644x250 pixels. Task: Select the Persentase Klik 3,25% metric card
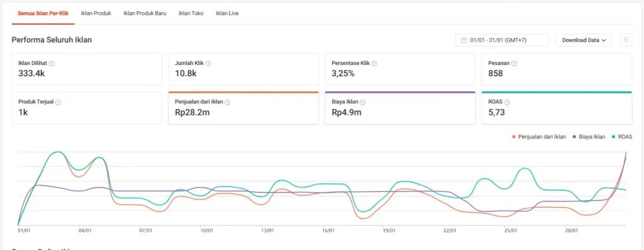pos(400,69)
